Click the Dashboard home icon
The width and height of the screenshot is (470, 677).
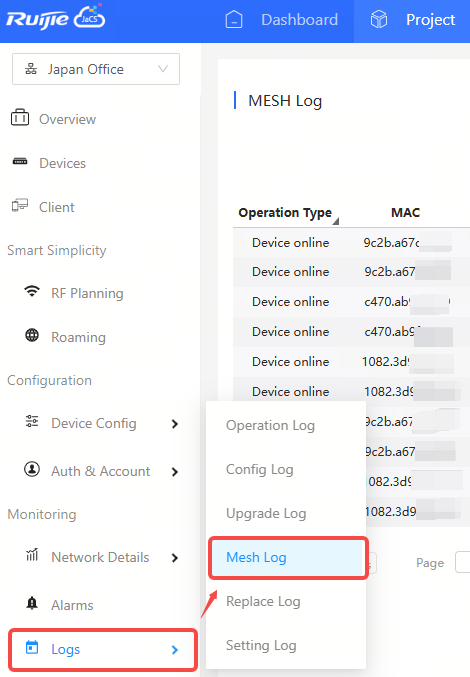coord(234,19)
